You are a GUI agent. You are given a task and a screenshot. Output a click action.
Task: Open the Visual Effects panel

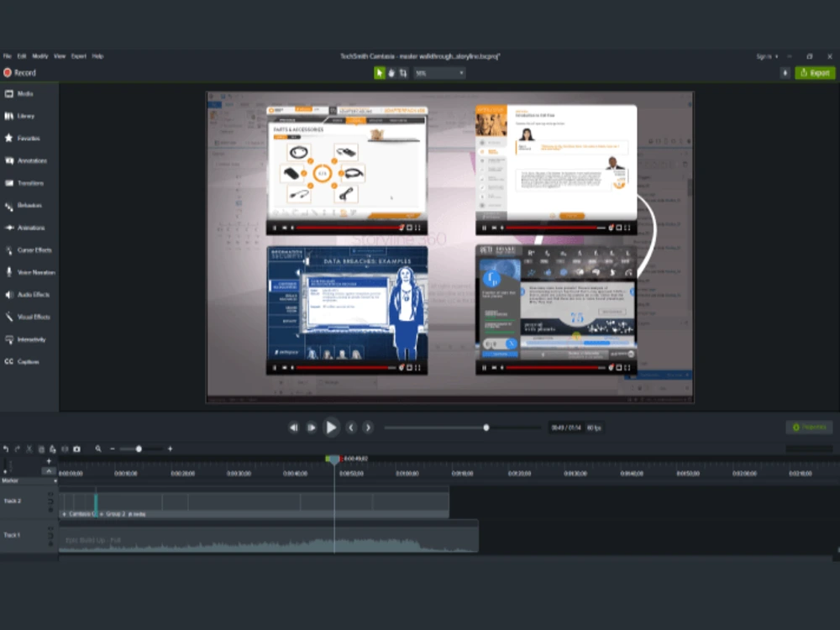pos(28,318)
